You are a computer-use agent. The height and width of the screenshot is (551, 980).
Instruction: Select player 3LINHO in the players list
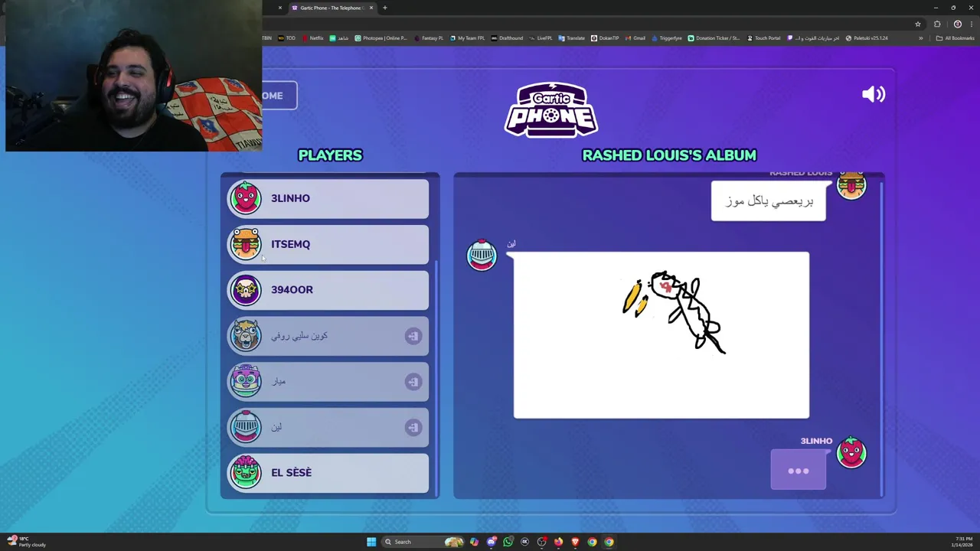(x=328, y=198)
